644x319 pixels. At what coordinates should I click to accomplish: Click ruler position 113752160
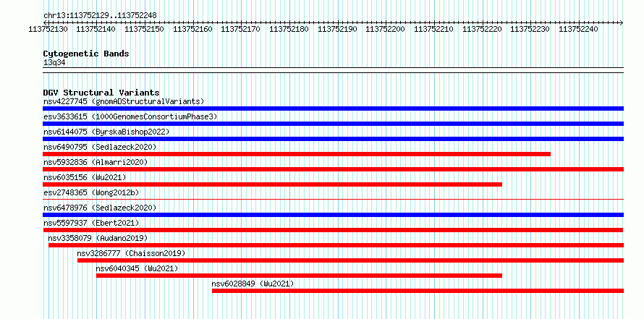[x=192, y=30]
